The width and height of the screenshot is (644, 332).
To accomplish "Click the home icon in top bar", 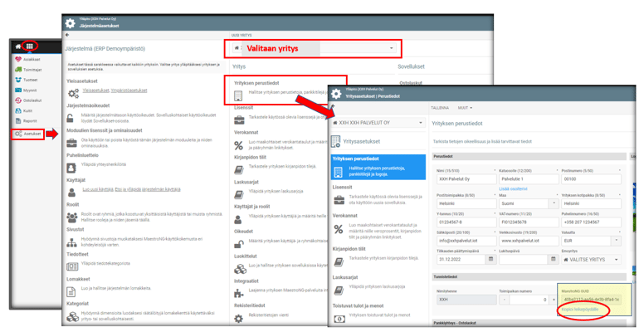I will pos(19,46).
